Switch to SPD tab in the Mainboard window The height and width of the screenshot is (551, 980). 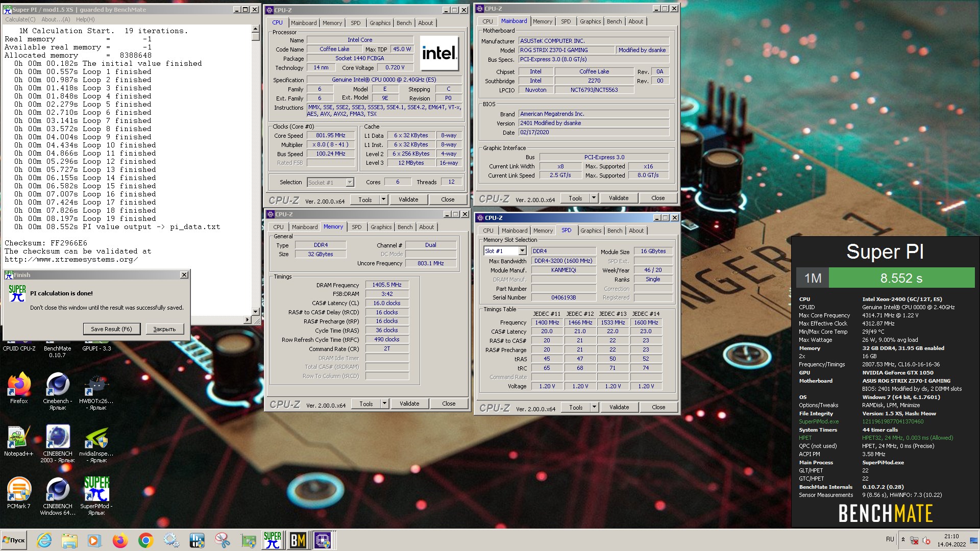click(566, 21)
